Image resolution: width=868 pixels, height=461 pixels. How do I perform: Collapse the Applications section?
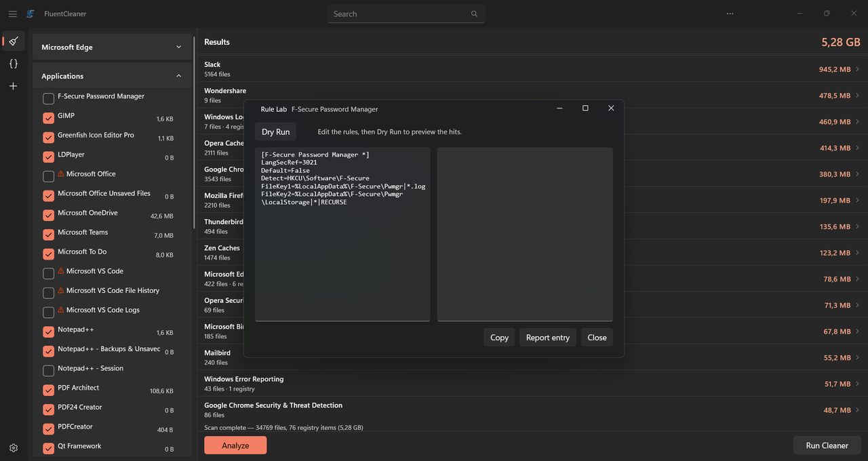point(112,76)
